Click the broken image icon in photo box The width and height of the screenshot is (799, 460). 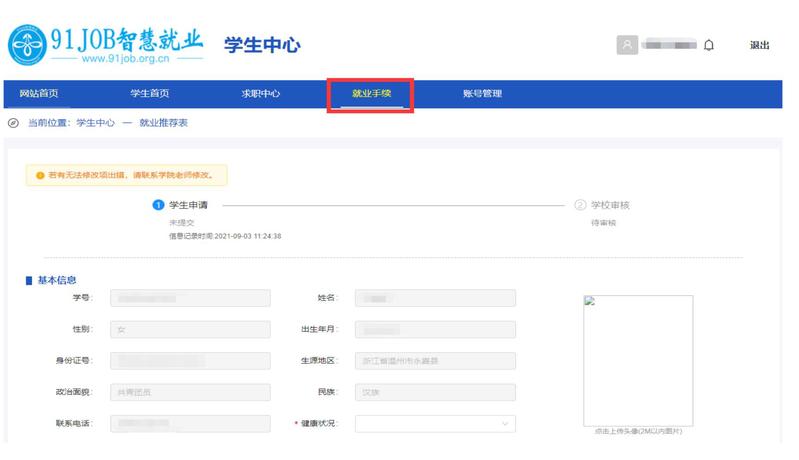tap(590, 302)
